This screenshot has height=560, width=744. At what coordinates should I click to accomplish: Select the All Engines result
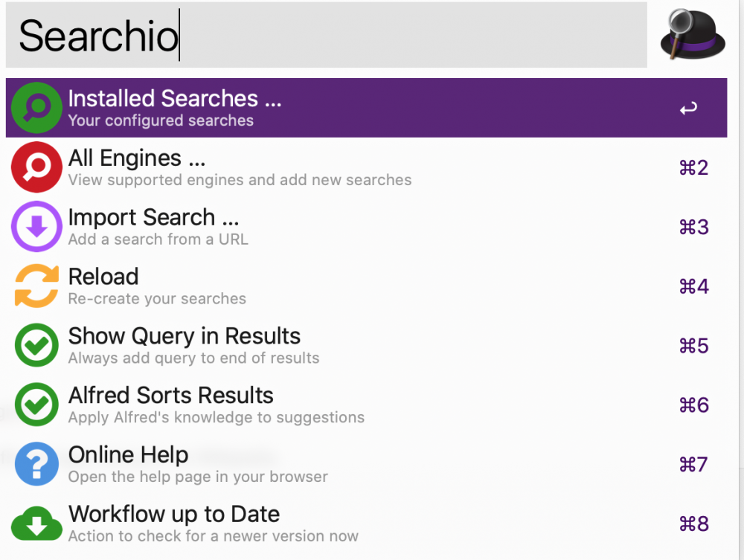[x=136, y=158]
